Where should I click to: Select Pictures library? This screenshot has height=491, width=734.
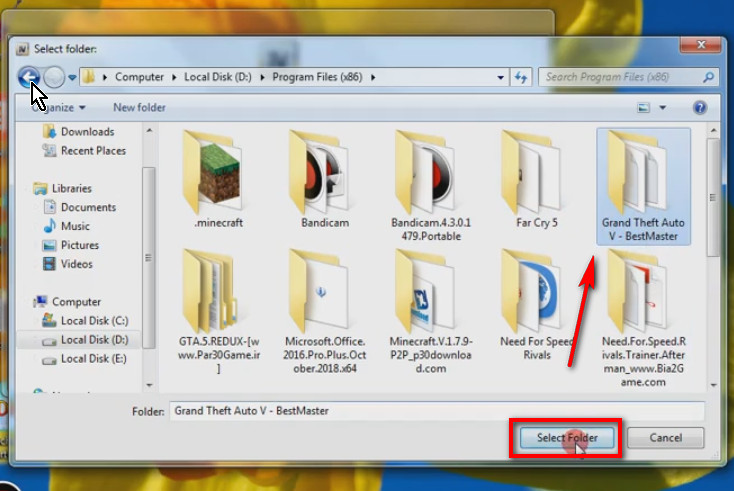pyautogui.click(x=71, y=245)
